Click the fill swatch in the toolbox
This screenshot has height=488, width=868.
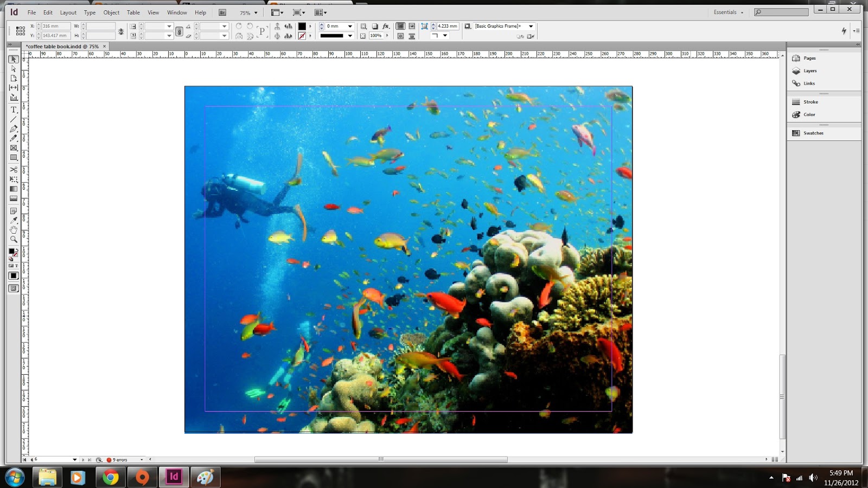(11, 251)
